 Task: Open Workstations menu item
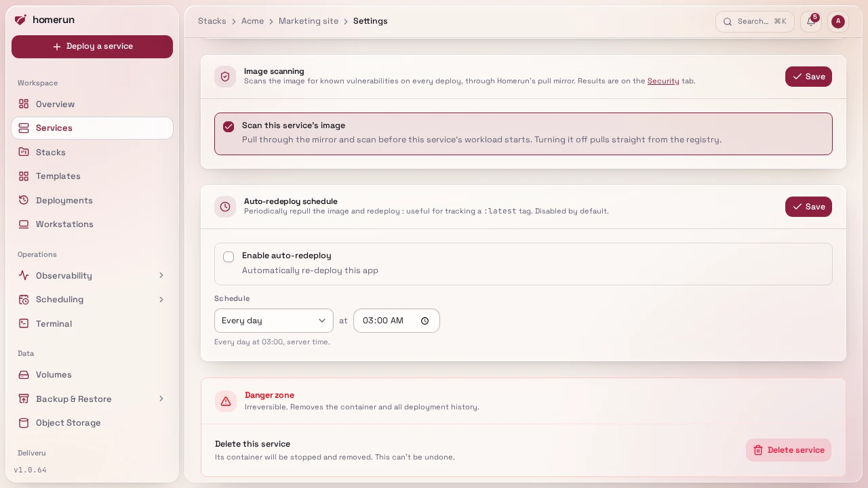[92, 224]
